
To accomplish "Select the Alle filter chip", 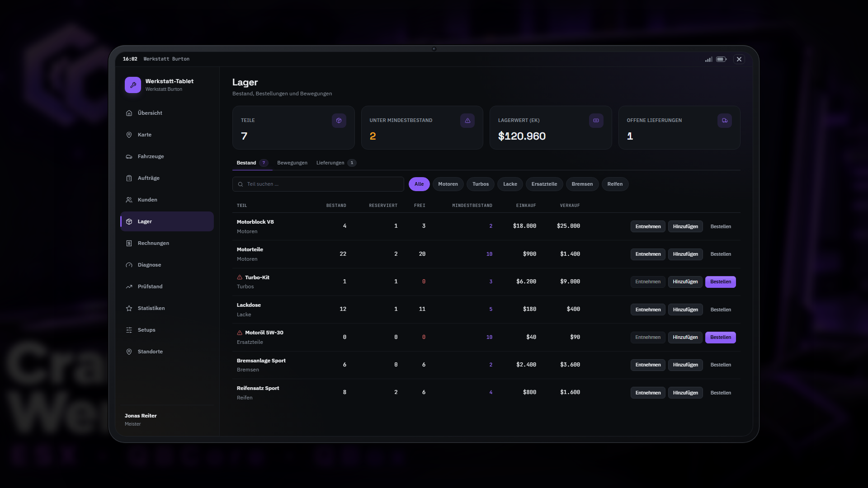I will 419,184.
